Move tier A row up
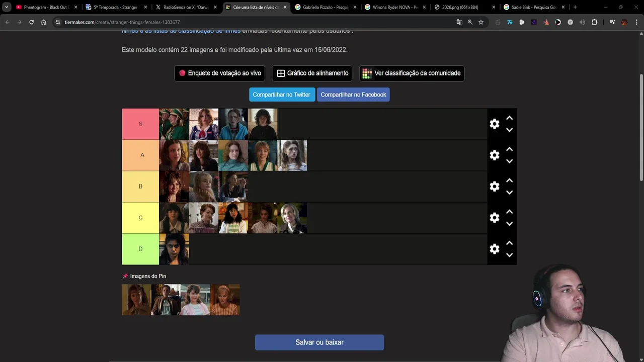 coord(509,149)
